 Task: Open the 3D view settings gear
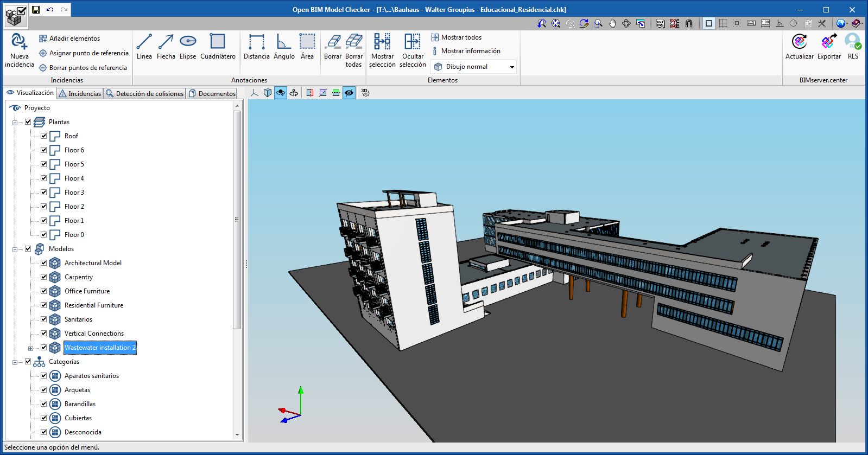click(365, 93)
